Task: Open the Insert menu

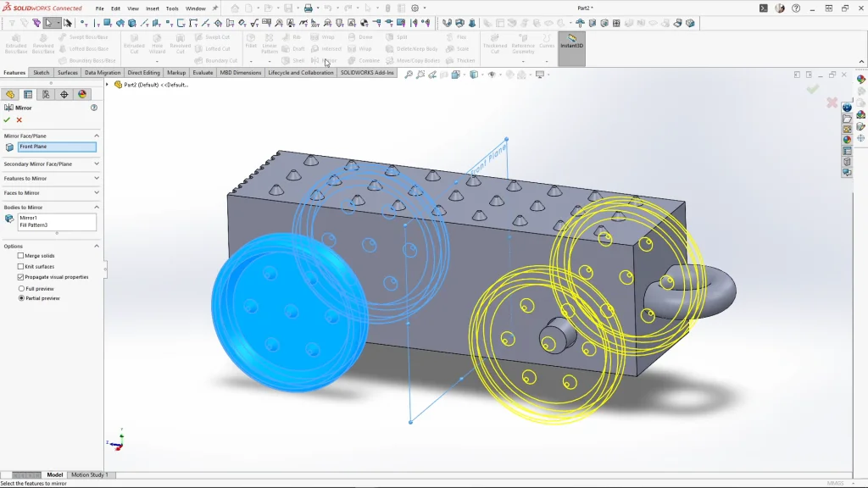Action: 152,8
